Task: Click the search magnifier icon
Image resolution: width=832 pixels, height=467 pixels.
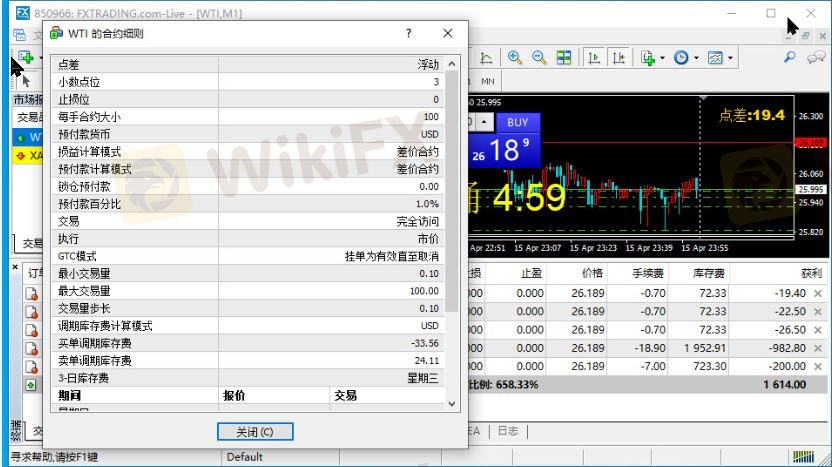Action: point(789,58)
